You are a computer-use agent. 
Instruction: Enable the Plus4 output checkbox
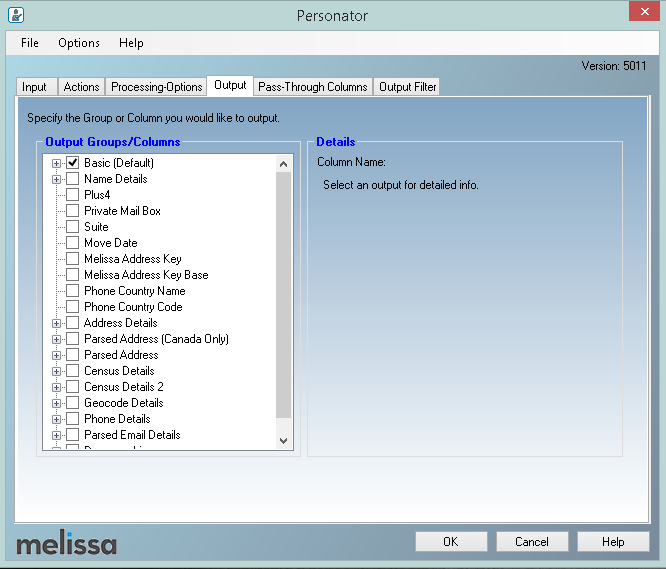(73, 195)
